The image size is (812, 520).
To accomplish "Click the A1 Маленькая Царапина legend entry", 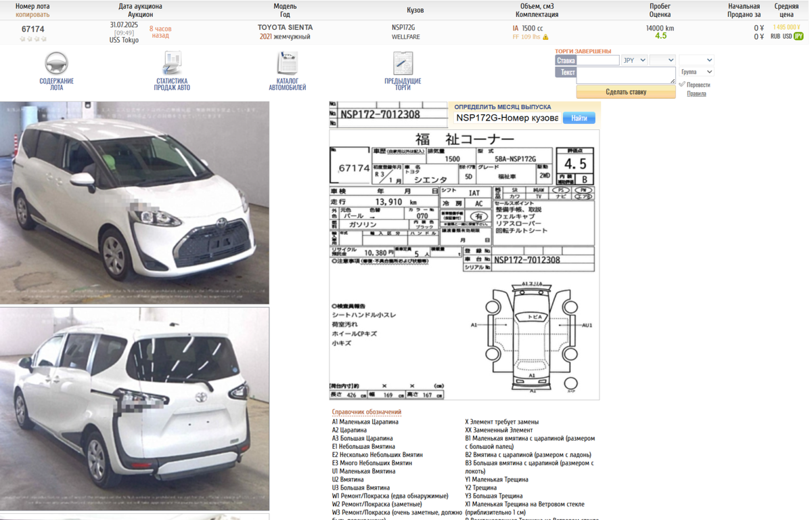I will pyautogui.click(x=365, y=422).
